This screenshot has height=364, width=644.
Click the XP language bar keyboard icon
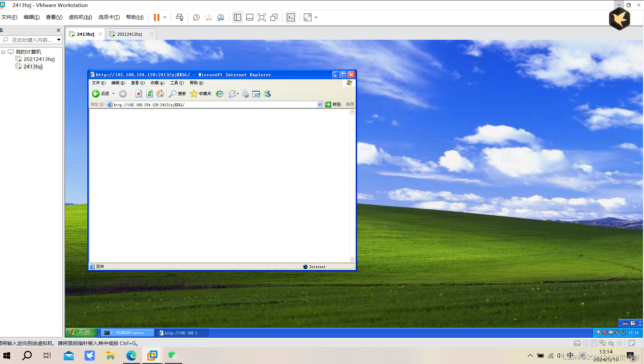click(x=625, y=324)
